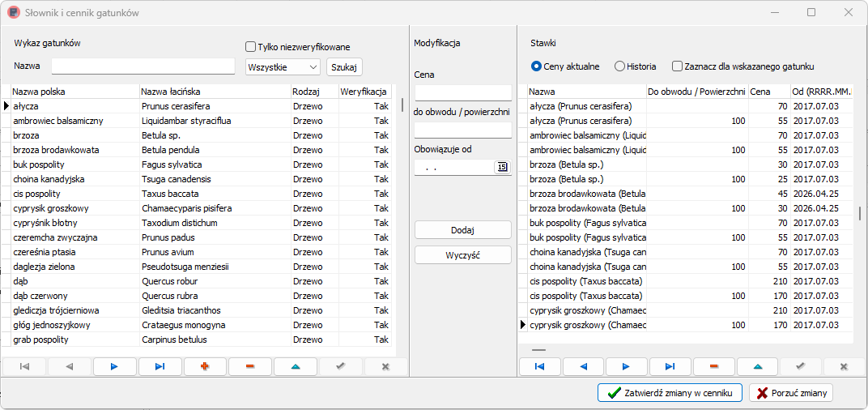Sort by Nazwa łacińska column header
The width and height of the screenshot is (868, 410).
tap(215, 92)
